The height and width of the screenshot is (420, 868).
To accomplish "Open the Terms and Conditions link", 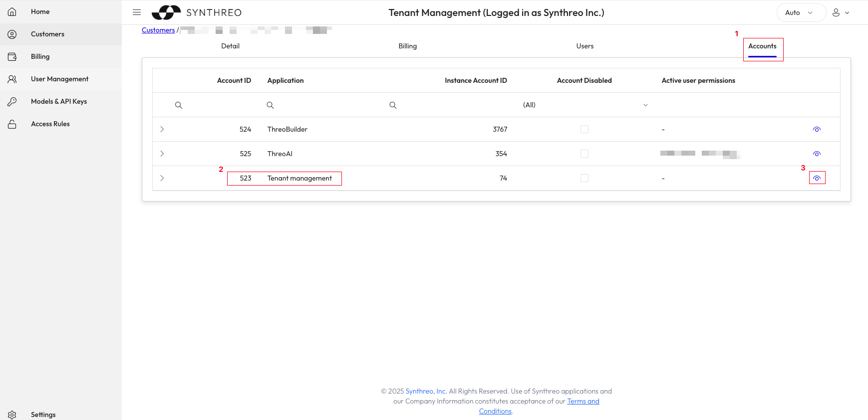I will point(582,402).
